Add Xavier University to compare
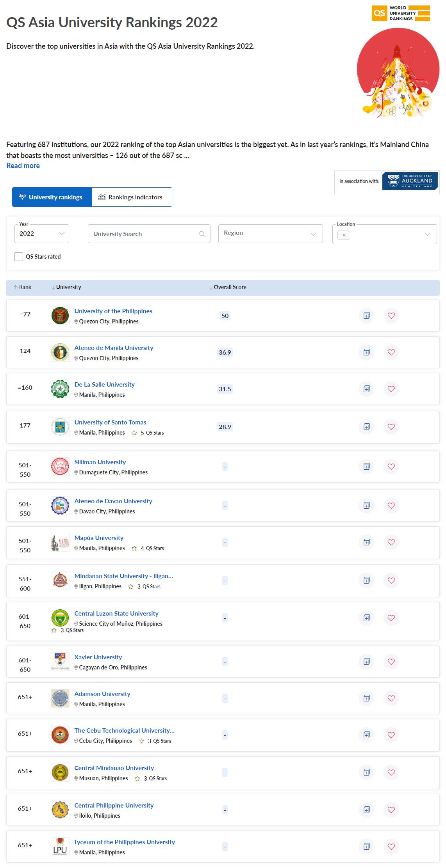Image resolution: width=446 pixels, height=868 pixels. point(366,662)
